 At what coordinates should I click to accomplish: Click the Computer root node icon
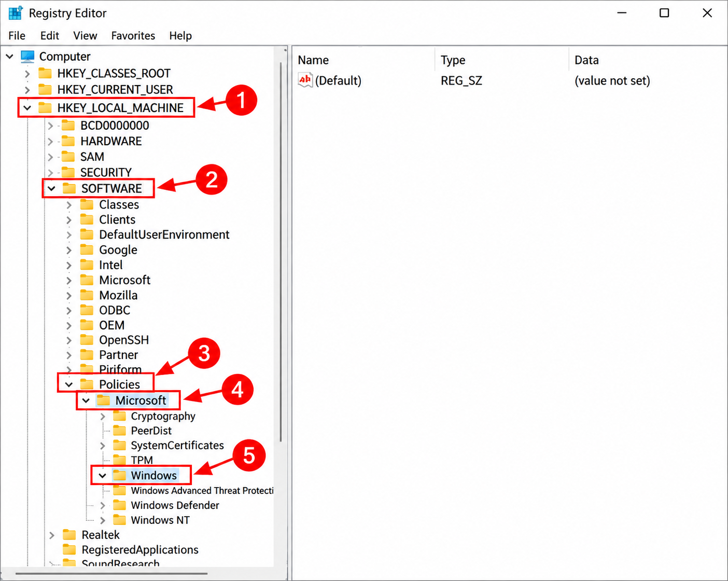tap(27, 56)
